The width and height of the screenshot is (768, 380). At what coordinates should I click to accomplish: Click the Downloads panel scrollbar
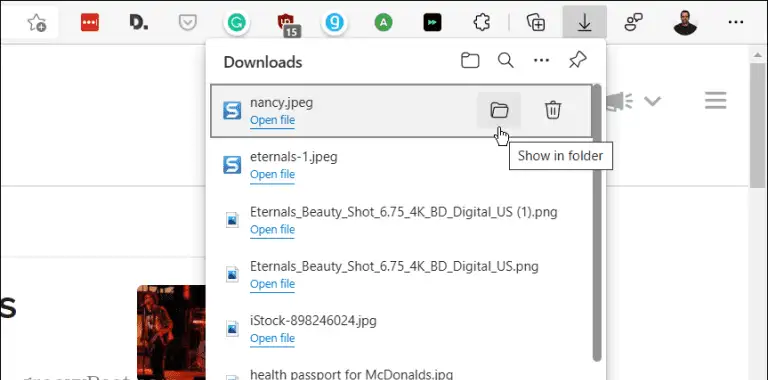[597, 223]
